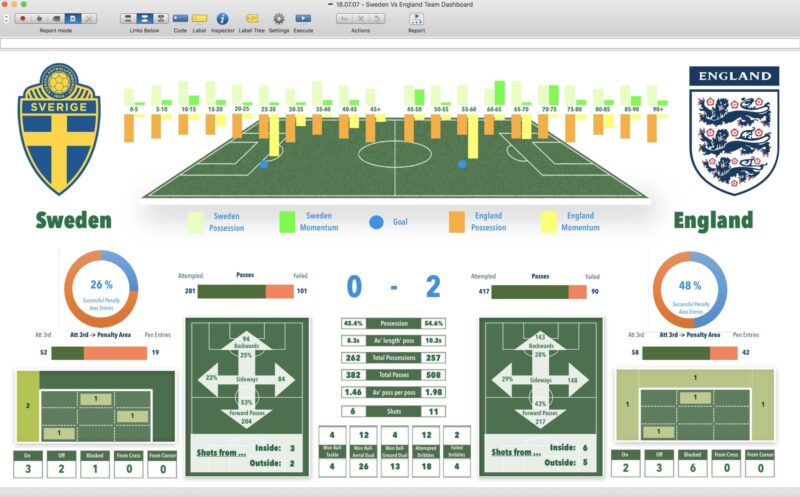Click the 25-30 minute timeline label
800x497 pixels.
pos(268,109)
